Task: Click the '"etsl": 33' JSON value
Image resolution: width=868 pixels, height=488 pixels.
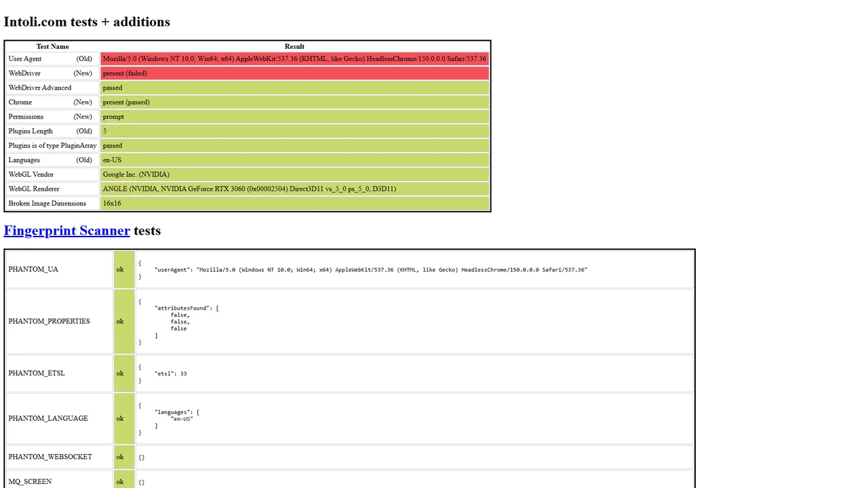Action: pos(171,373)
